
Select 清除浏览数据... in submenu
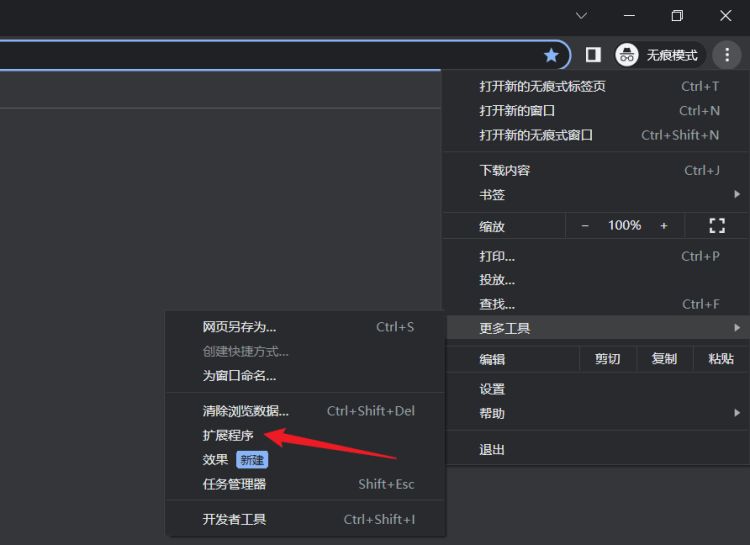tap(305, 411)
